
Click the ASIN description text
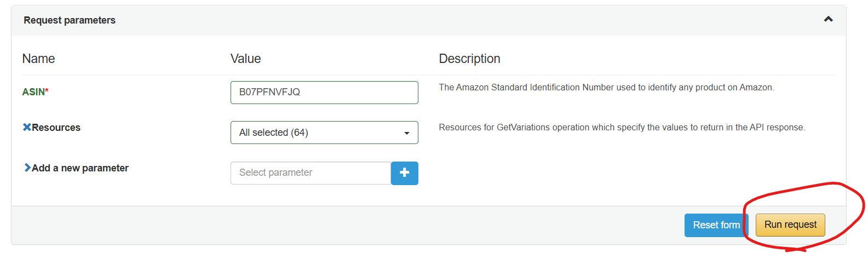[606, 88]
